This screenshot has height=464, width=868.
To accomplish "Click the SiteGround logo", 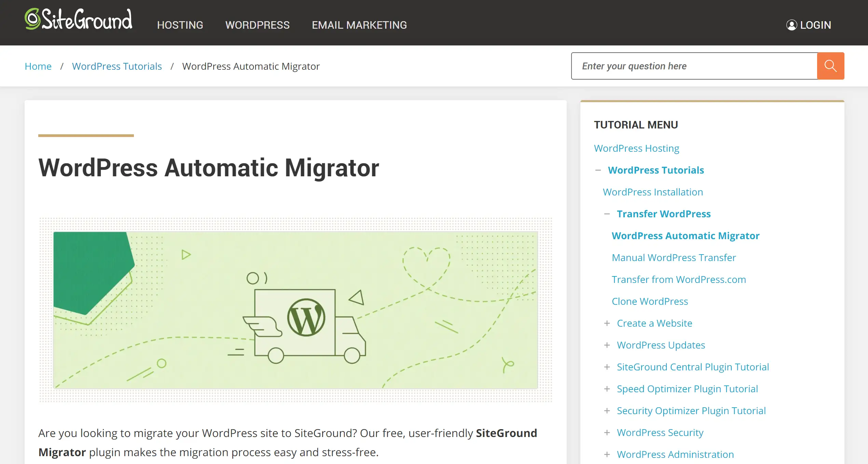I will pos(78,19).
